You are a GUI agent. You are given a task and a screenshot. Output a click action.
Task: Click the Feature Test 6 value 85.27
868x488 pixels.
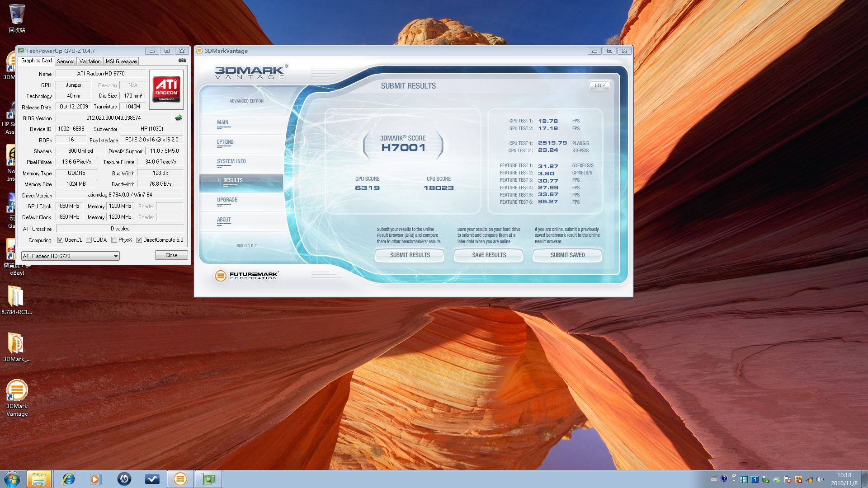point(548,202)
